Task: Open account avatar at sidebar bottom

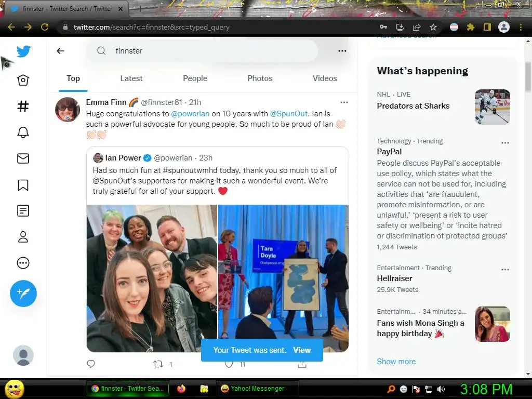Action: click(x=23, y=355)
